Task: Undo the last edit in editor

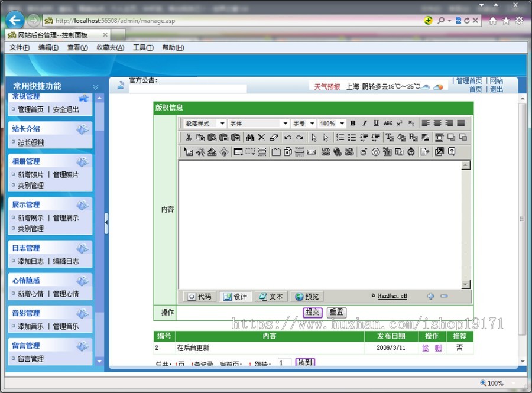Action: click(x=288, y=137)
